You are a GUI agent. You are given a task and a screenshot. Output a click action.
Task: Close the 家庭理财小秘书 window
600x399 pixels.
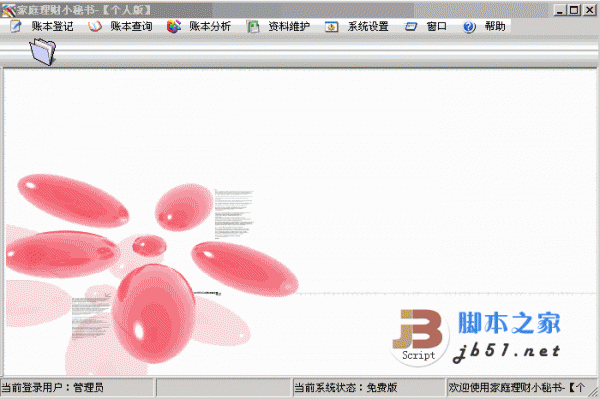coord(589,10)
